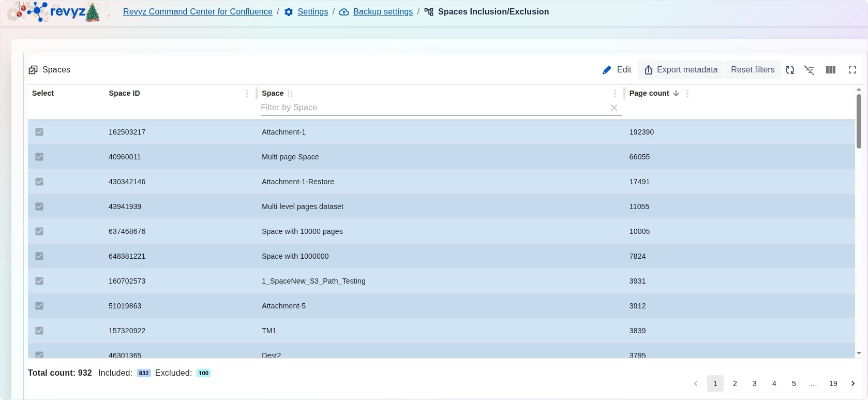Toggle the hide filters icon

click(810, 70)
